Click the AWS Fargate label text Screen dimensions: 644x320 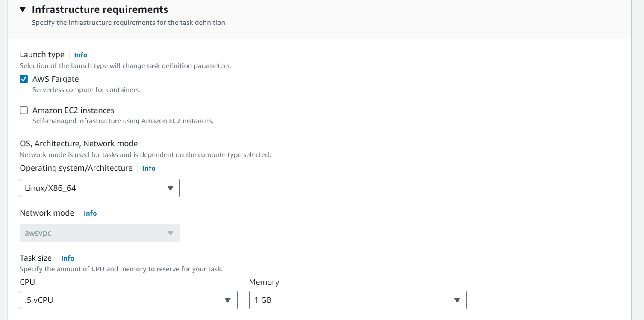56,79
